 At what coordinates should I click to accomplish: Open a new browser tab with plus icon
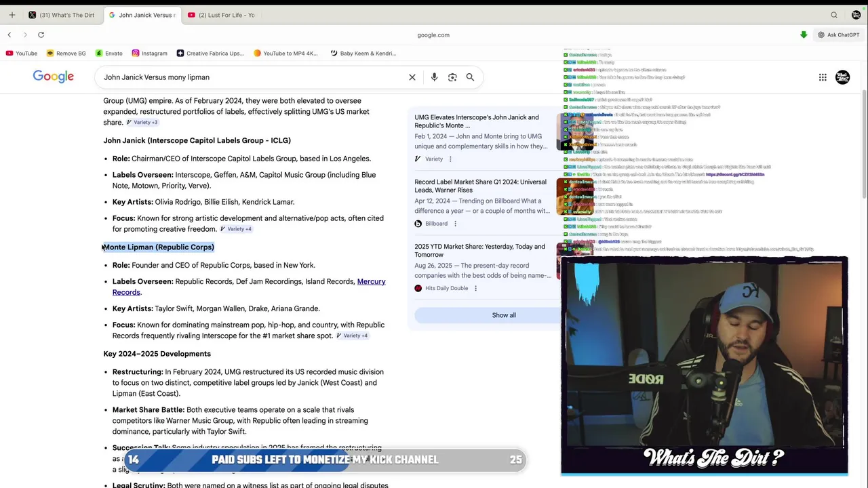click(x=12, y=15)
